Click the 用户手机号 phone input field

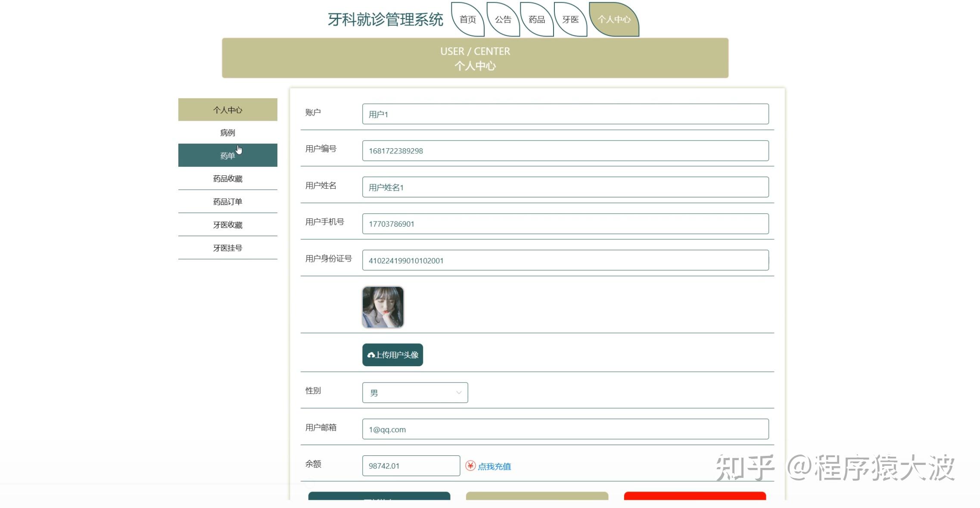tap(565, 224)
